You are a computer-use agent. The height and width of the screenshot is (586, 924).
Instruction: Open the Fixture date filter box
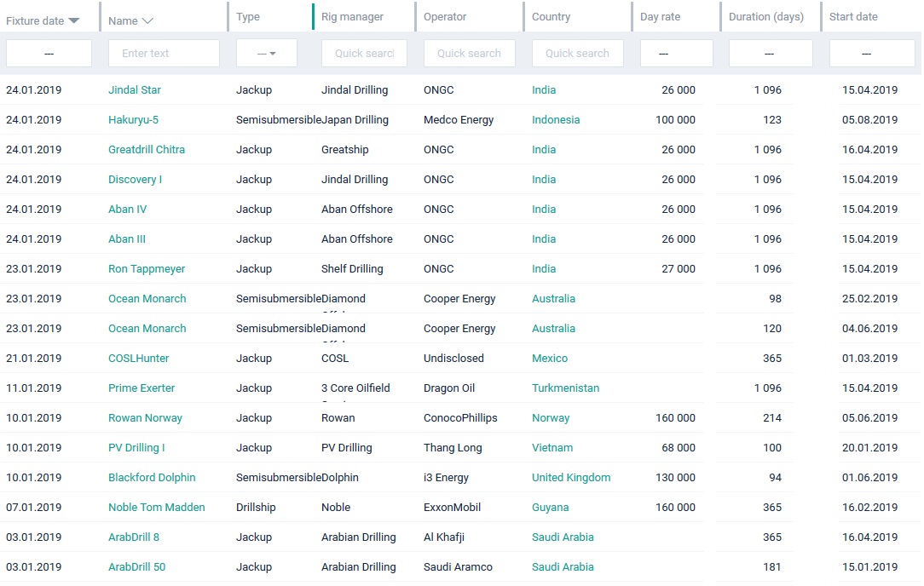pos(49,54)
